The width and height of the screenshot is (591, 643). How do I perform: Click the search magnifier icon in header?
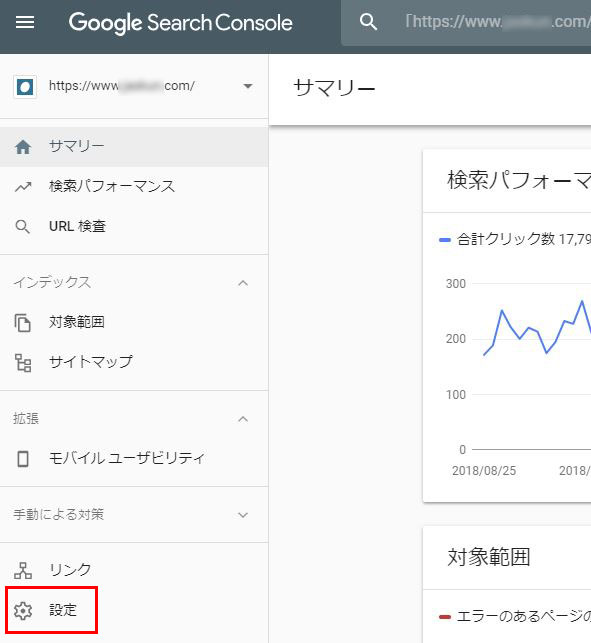pos(368,22)
